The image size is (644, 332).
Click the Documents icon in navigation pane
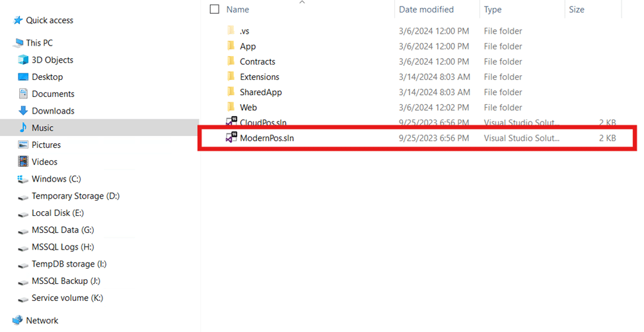(23, 94)
